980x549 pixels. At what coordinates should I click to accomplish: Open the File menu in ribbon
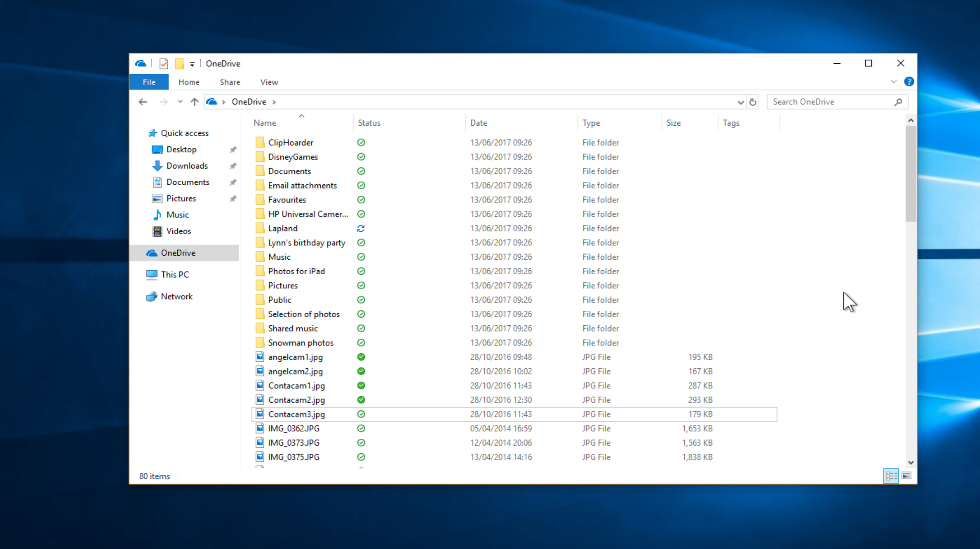[x=149, y=82]
